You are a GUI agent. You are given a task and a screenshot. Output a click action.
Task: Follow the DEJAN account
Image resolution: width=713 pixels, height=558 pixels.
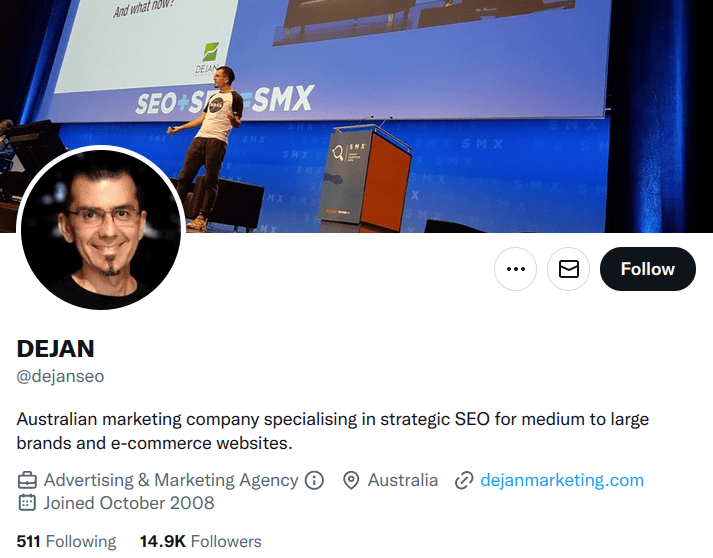648,269
